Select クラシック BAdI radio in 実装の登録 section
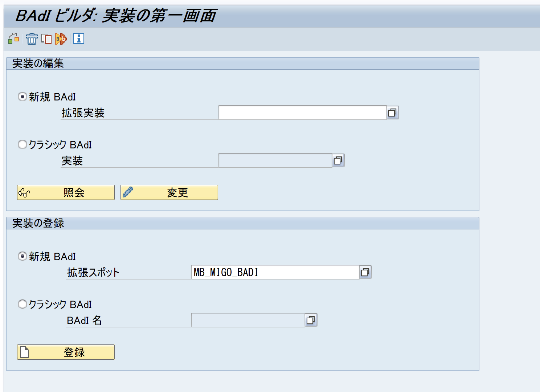Image resolution: width=540 pixels, height=392 pixels. tap(22, 304)
